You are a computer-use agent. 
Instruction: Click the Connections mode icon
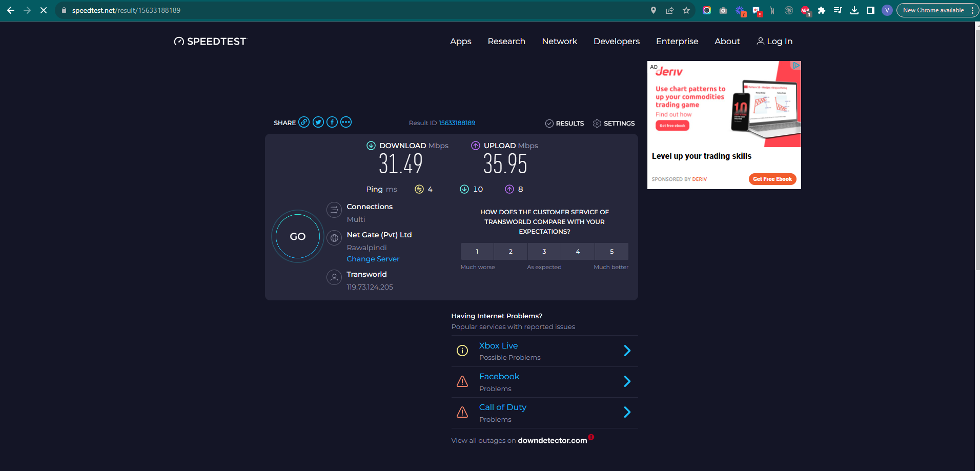pos(334,210)
